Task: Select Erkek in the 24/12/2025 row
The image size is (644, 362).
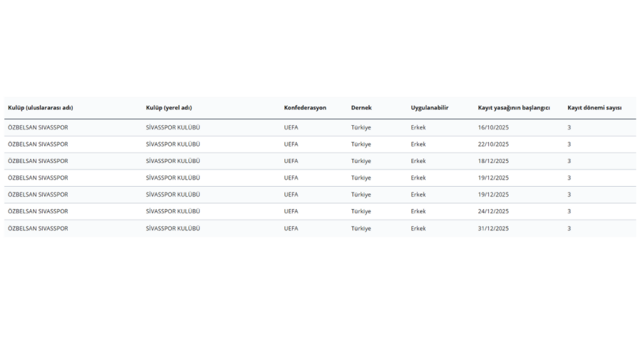Action: pyautogui.click(x=418, y=212)
